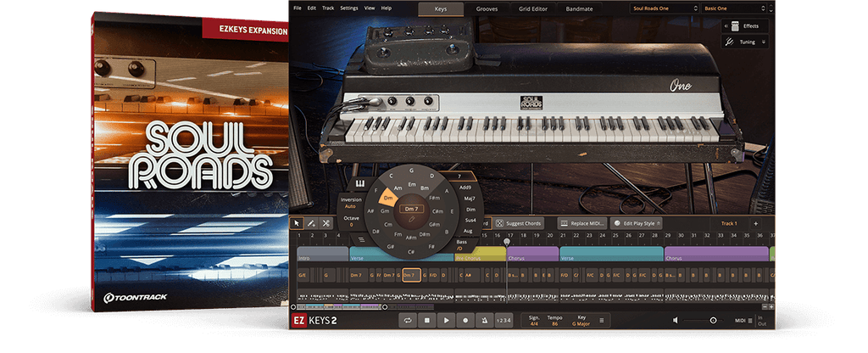Select the selected Dm 7 chord block

411,275
